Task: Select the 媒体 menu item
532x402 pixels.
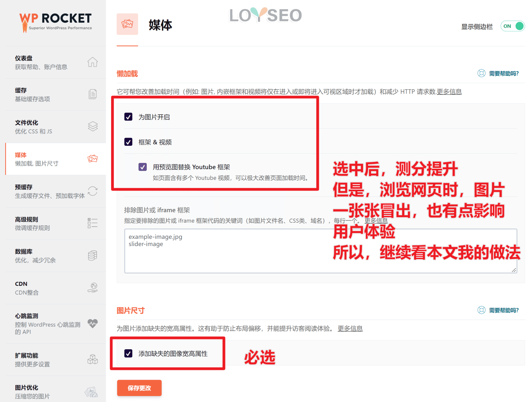Action: click(x=56, y=159)
